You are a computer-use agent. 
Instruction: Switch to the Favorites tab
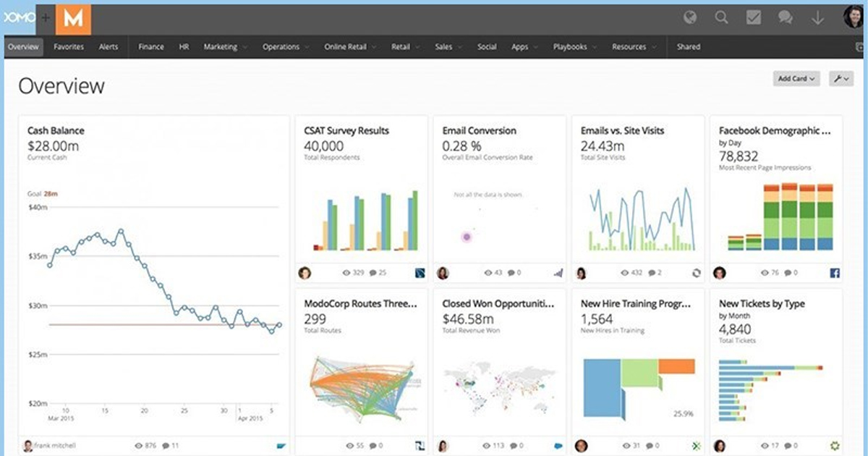(x=69, y=47)
